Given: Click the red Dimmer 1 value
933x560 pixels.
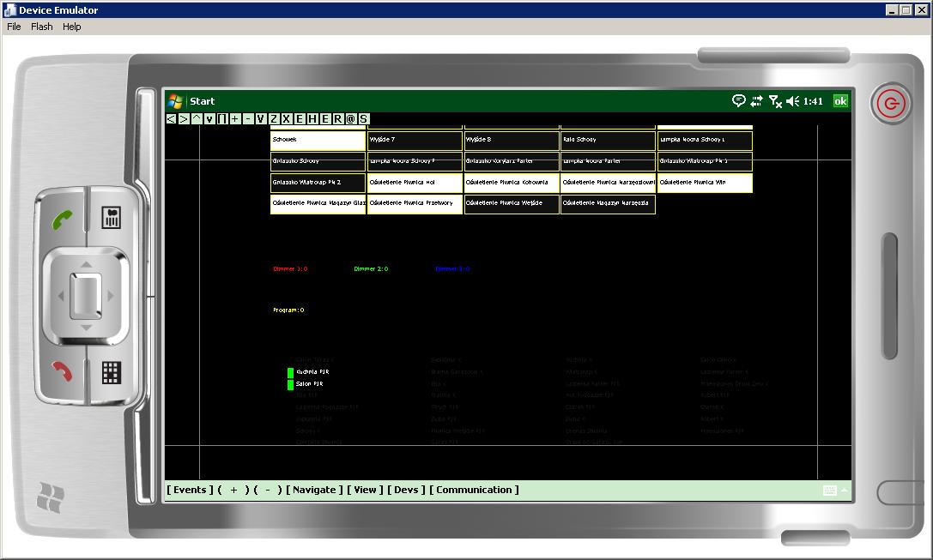Looking at the screenshot, I should coord(290,269).
